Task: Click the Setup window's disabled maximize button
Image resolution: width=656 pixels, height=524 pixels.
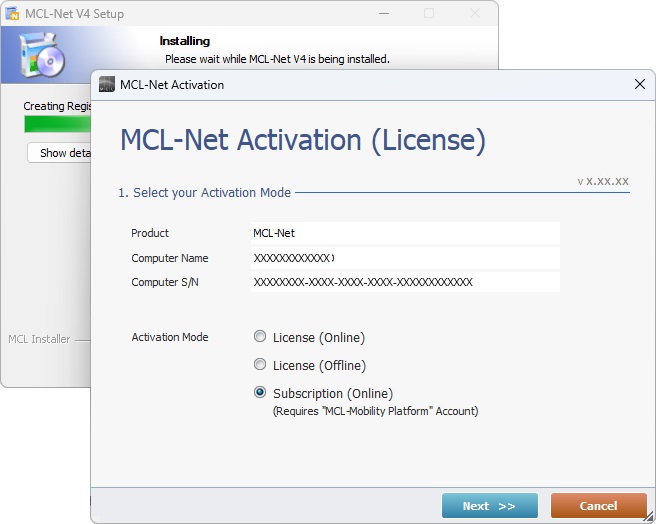Action: coord(429,13)
